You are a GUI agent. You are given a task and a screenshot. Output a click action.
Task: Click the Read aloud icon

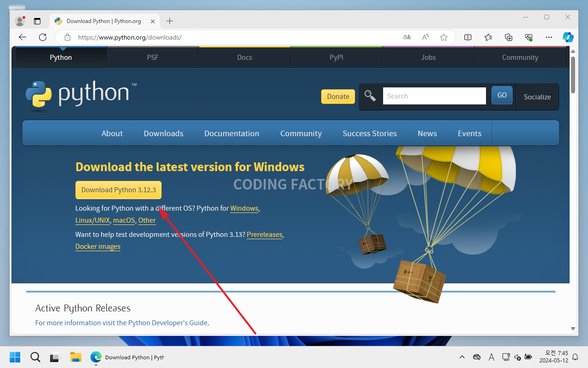425,37
